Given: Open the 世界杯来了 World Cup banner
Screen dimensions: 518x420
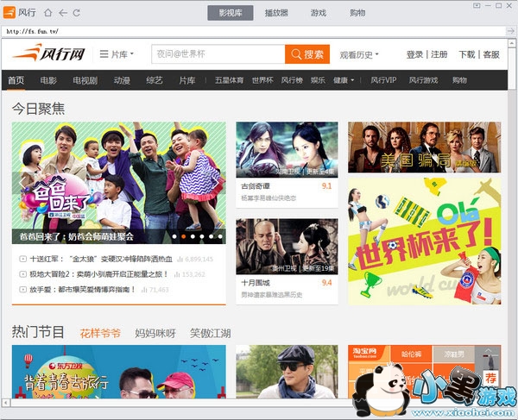Looking at the screenshot, I should [424, 241].
